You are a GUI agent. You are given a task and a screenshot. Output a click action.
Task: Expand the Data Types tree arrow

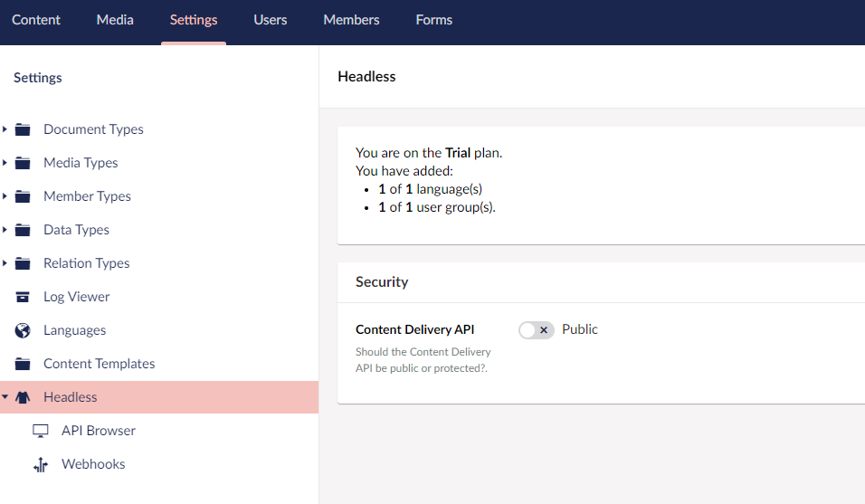pyautogui.click(x=5, y=230)
